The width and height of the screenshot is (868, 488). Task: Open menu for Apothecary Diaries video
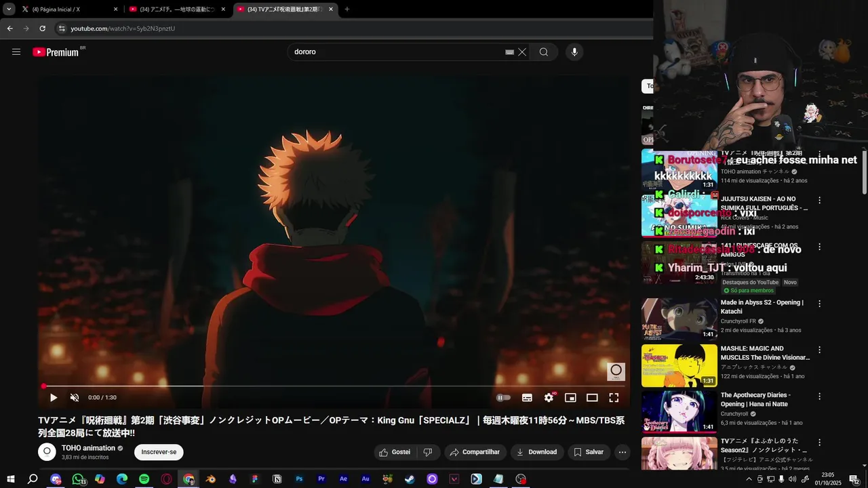click(x=820, y=396)
